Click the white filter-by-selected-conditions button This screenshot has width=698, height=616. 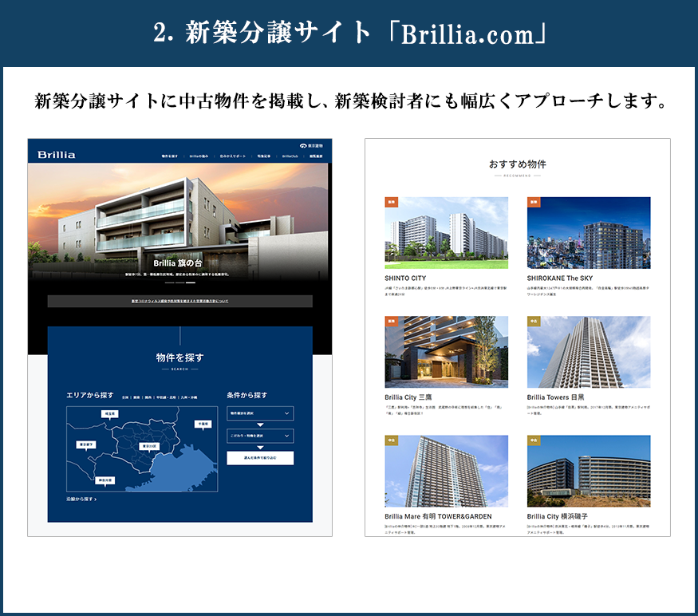pos(260,458)
